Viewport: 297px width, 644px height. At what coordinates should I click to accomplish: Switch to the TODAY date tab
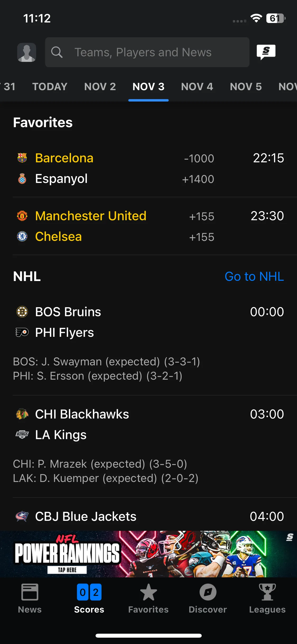[50, 87]
